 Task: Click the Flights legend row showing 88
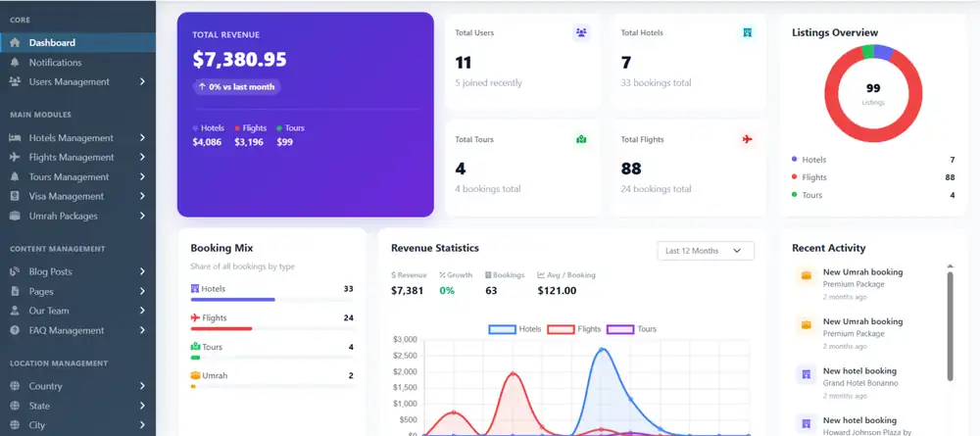[x=873, y=177]
